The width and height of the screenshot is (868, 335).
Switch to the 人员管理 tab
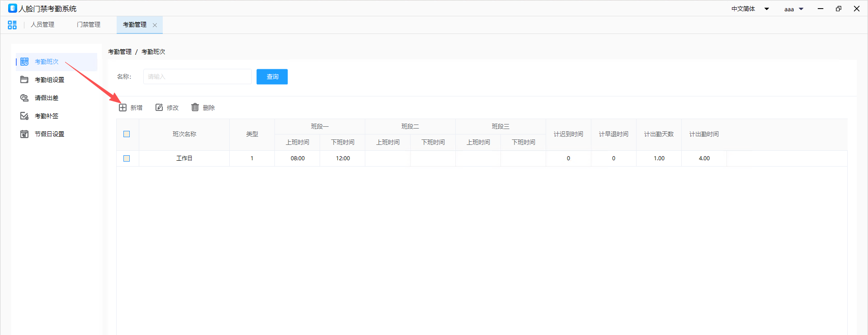tap(42, 25)
